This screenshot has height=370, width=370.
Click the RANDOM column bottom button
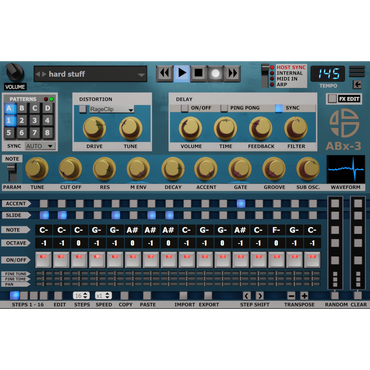[335, 295]
